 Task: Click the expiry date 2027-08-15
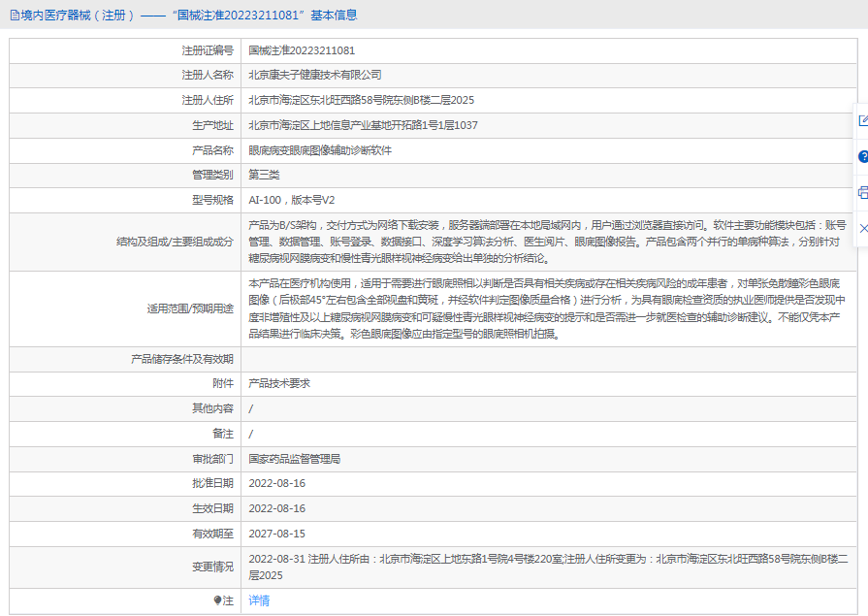pyautogui.click(x=276, y=534)
